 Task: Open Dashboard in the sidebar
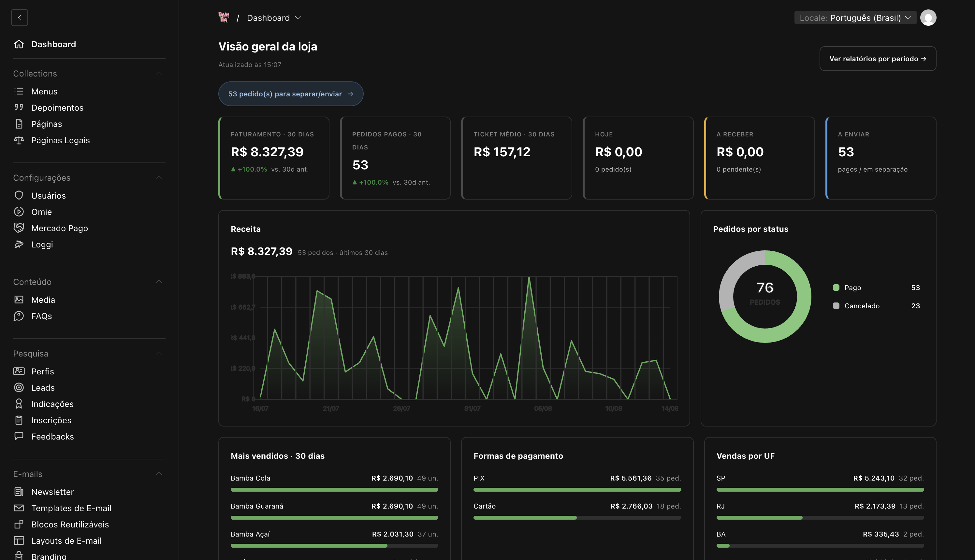click(x=53, y=44)
